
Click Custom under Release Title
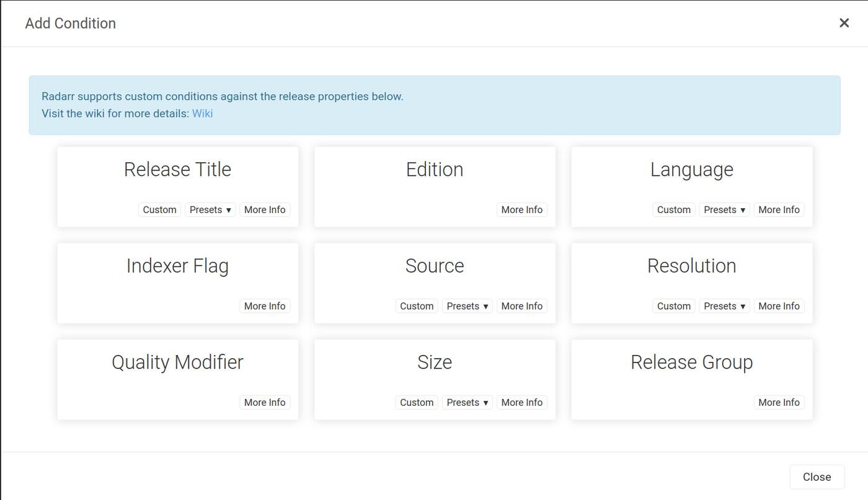tap(159, 210)
